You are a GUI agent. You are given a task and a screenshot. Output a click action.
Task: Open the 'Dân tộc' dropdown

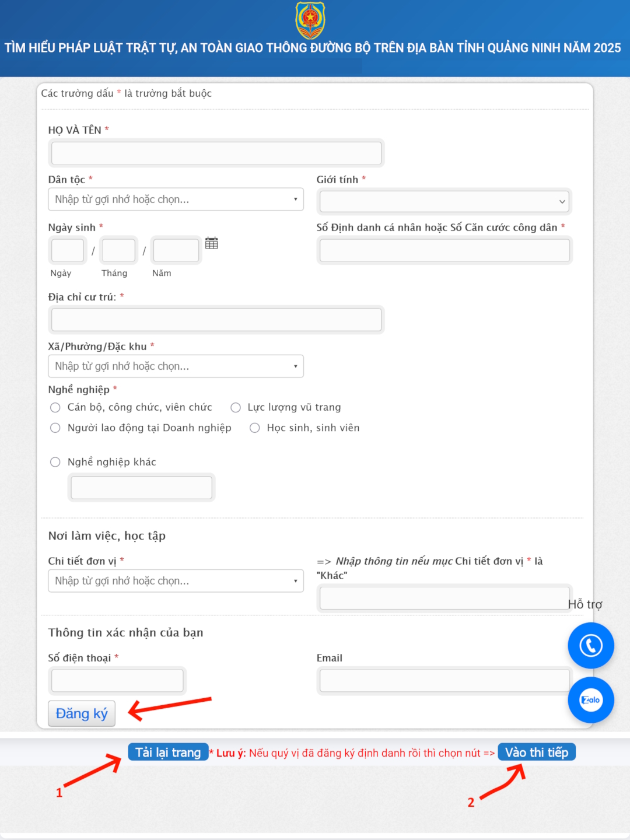(176, 199)
